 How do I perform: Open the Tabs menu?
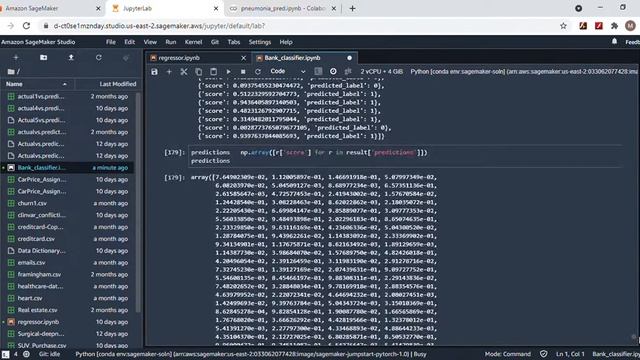tap(234, 42)
